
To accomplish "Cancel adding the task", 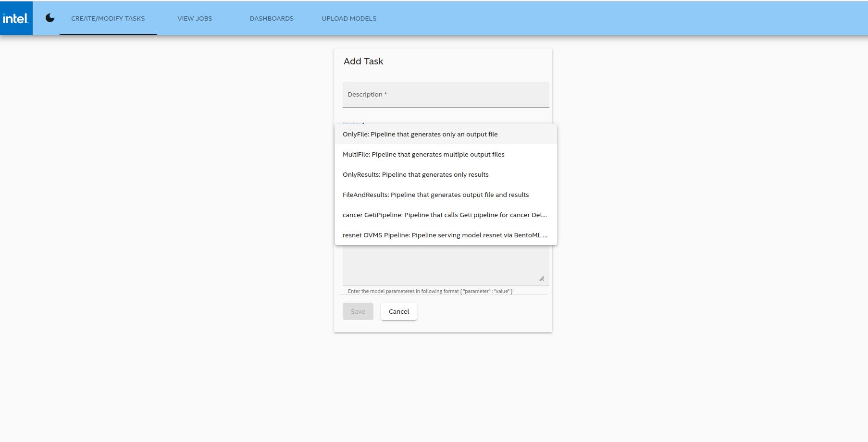I will [399, 311].
